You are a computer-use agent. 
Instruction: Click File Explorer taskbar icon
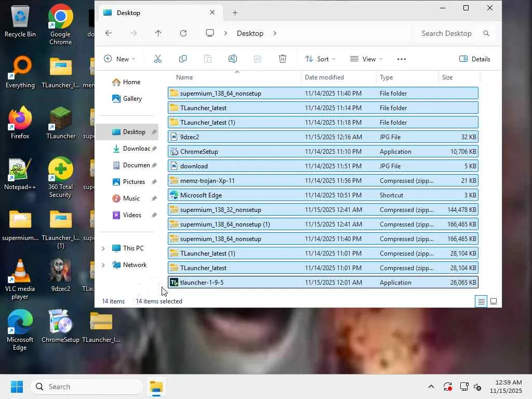pos(156,387)
